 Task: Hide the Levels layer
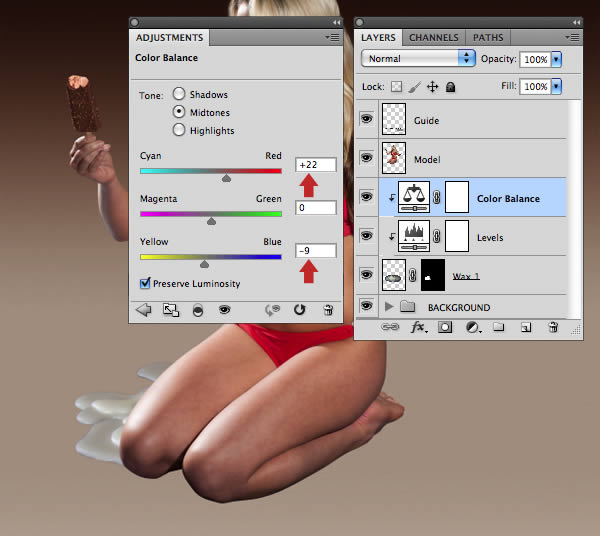click(x=367, y=235)
